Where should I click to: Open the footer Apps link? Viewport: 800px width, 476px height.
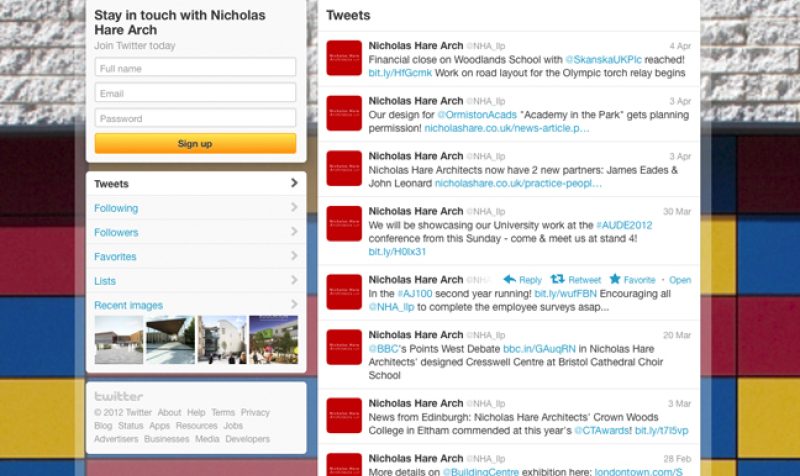159,425
